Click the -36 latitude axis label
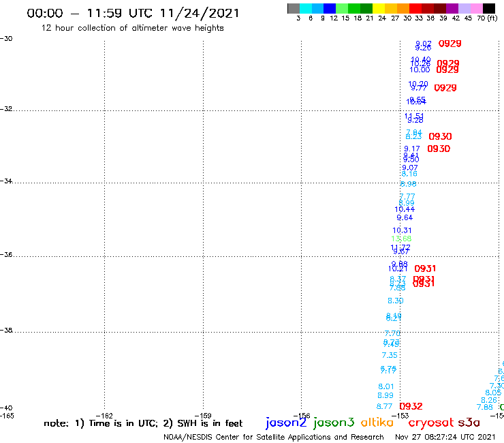 tap(6, 254)
